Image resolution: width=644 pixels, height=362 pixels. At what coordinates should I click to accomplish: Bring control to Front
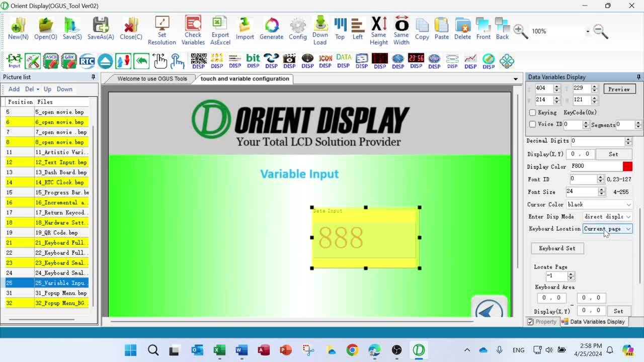click(x=484, y=29)
